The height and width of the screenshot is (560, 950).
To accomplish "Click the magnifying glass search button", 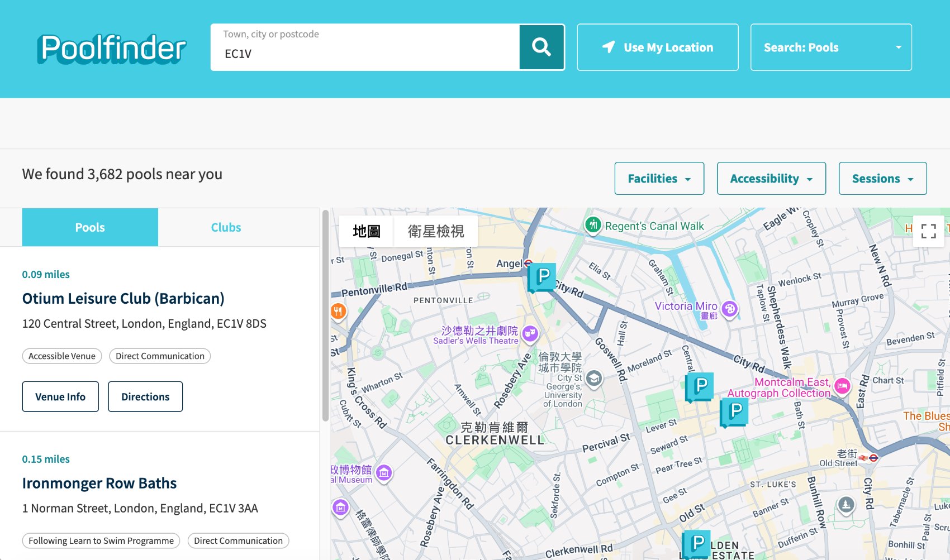I will tap(541, 47).
